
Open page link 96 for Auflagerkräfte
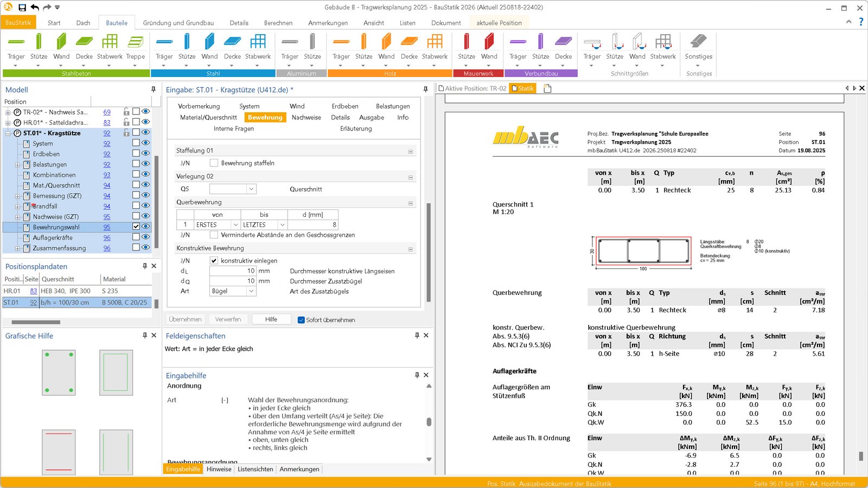(x=107, y=237)
